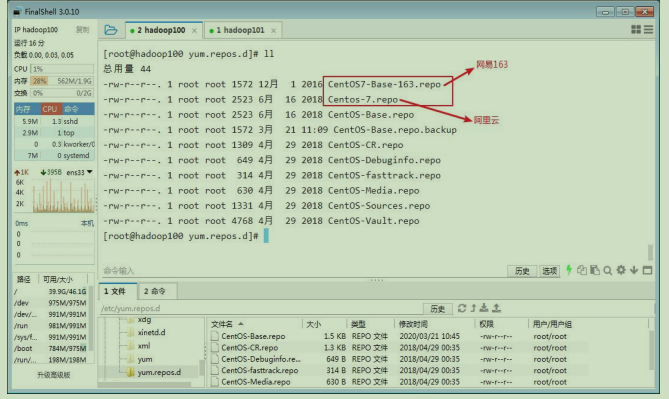Screen dimensions: 669x399
Task: Close the hadoop100 tab with its X
Action: click(194, 31)
